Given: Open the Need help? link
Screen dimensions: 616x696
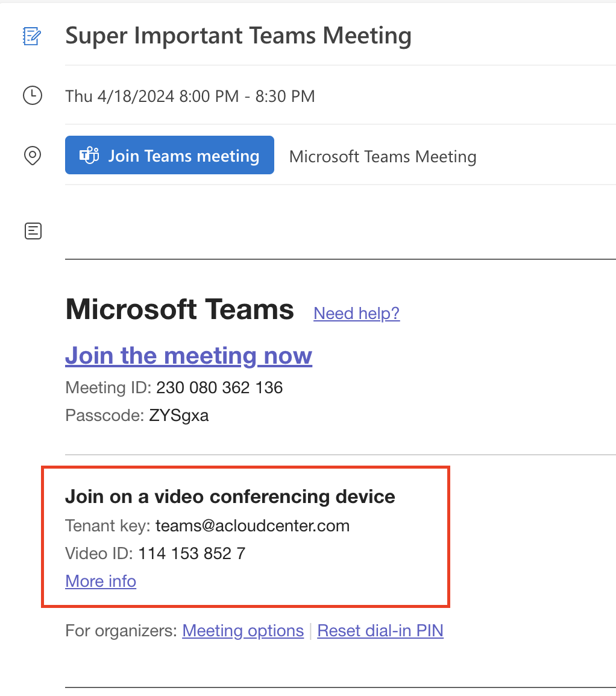Looking at the screenshot, I should [356, 313].
